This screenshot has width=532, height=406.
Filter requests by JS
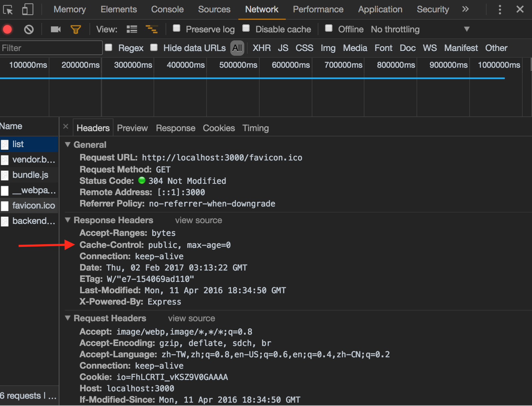point(283,48)
